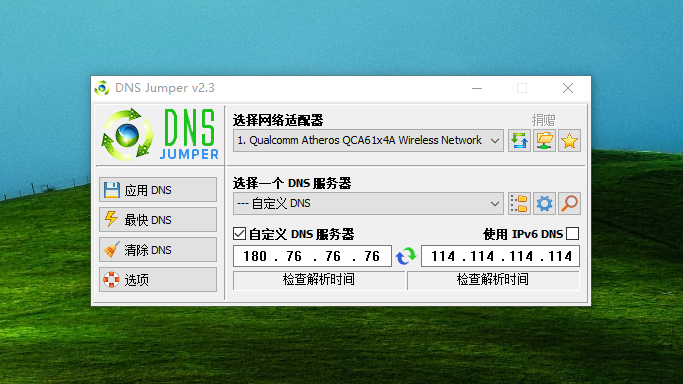This screenshot has height=384, width=683.
Task: Expand the 自定义 DNS server dropdown
Action: click(x=368, y=203)
